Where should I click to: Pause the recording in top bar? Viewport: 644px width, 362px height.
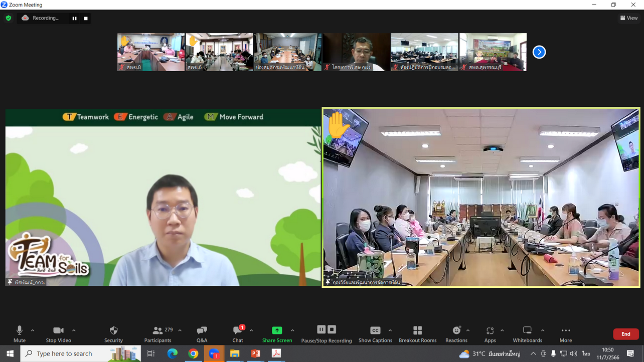(75, 18)
